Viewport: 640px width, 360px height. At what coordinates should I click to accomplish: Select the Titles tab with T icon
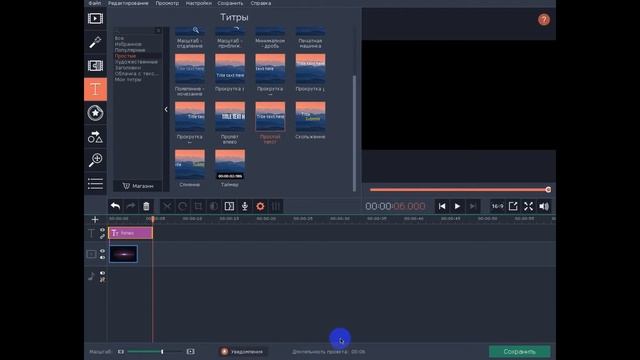click(95, 89)
